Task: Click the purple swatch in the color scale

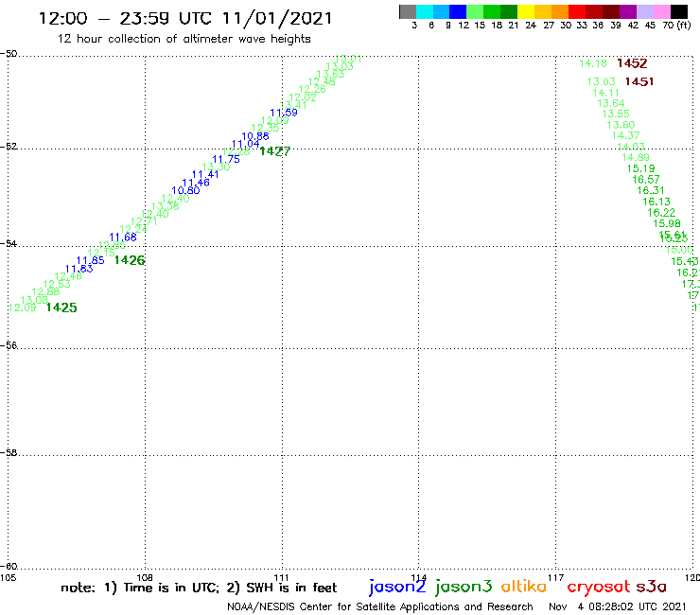Action: click(x=628, y=11)
